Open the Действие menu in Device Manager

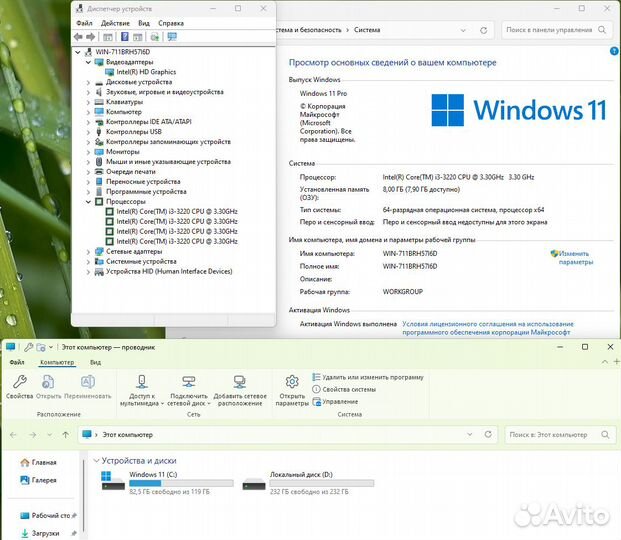pyautogui.click(x=115, y=23)
